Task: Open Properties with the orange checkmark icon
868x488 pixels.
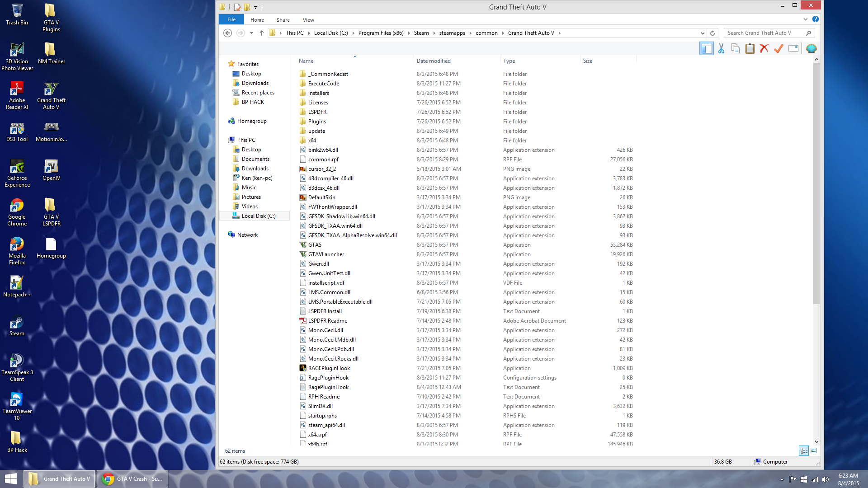Action: pos(778,49)
